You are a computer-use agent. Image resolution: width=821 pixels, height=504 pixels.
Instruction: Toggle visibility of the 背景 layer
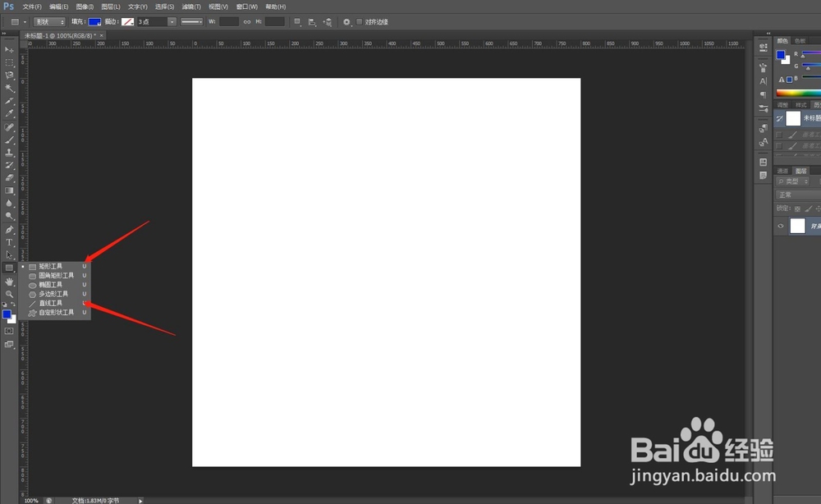pyautogui.click(x=780, y=226)
